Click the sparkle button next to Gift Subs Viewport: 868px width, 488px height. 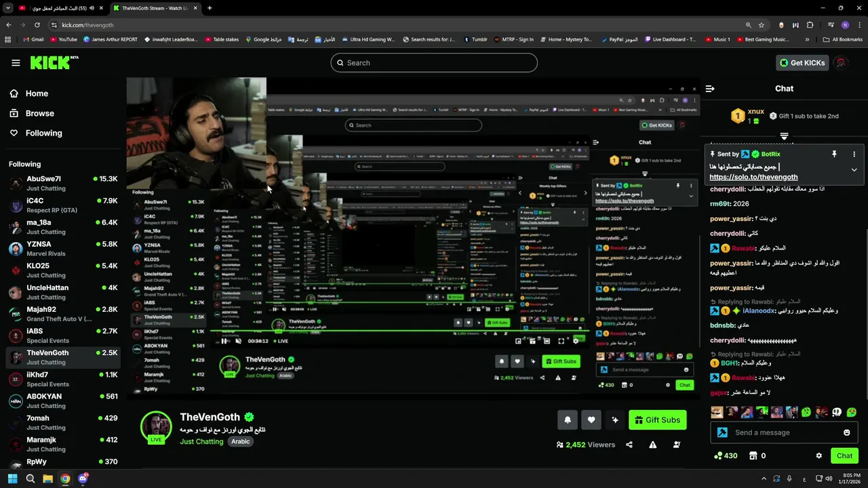point(615,420)
